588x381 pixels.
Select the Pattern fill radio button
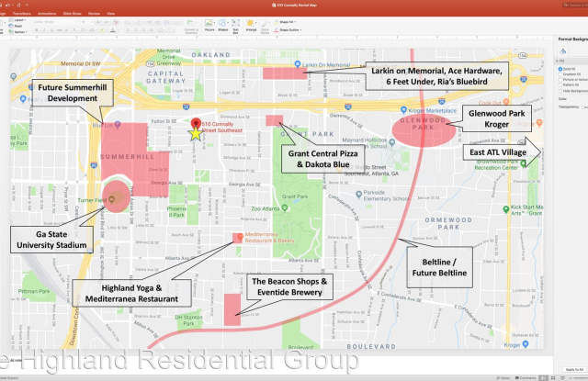pyautogui.click(x=560, y=85)
